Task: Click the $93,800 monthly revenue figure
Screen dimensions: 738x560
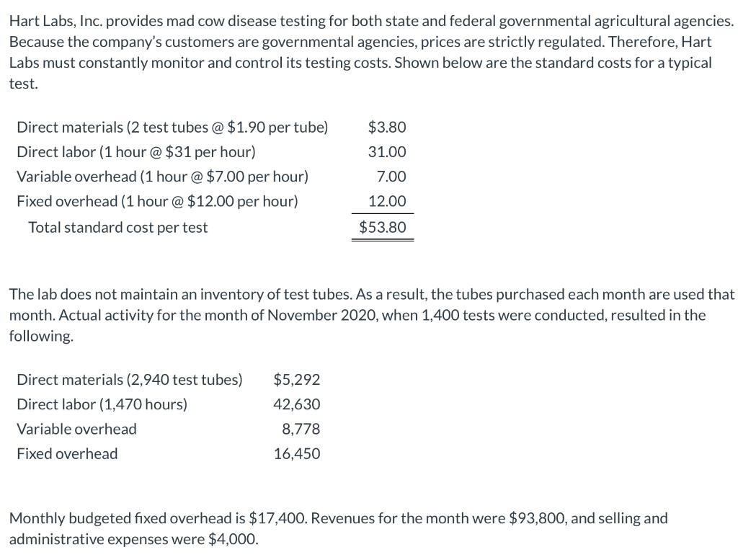Action: click(536, 518)
